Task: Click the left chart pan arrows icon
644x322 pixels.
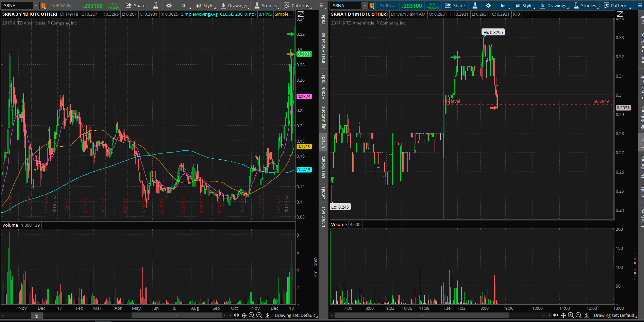Action: click(236, 315)
